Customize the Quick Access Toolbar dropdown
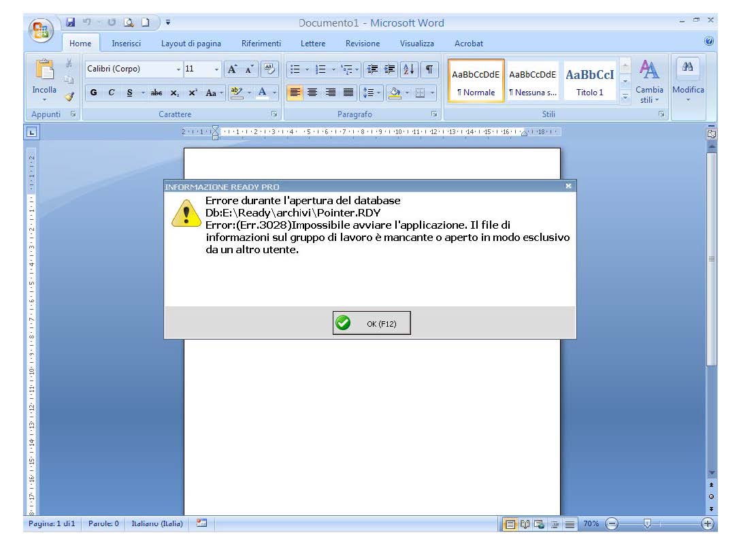The image size is (756, 535). coord(168,22)
